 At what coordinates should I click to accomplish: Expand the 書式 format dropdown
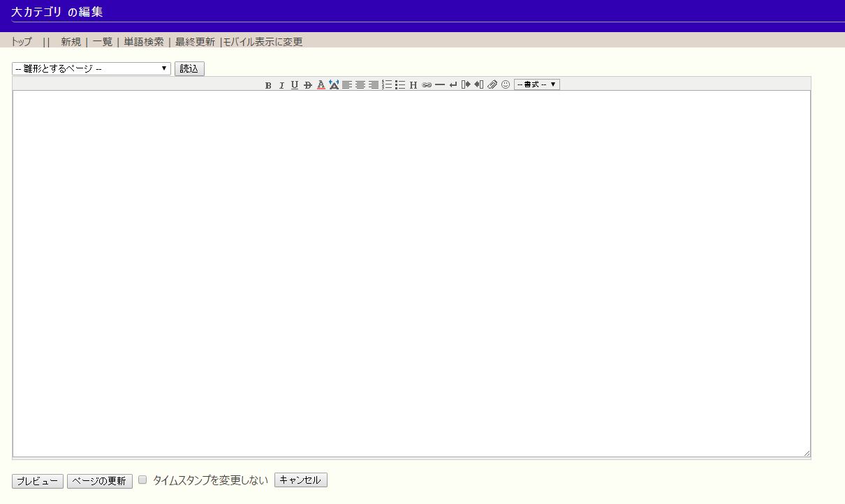pos(536,84)
